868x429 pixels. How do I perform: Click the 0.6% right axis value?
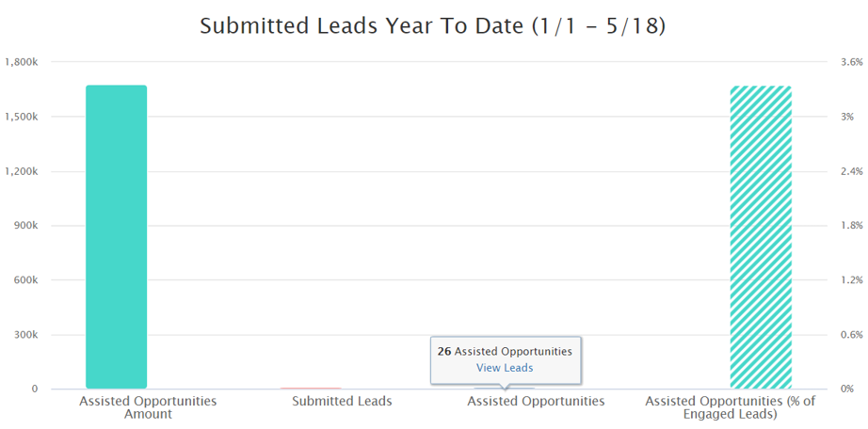point(852,335)
